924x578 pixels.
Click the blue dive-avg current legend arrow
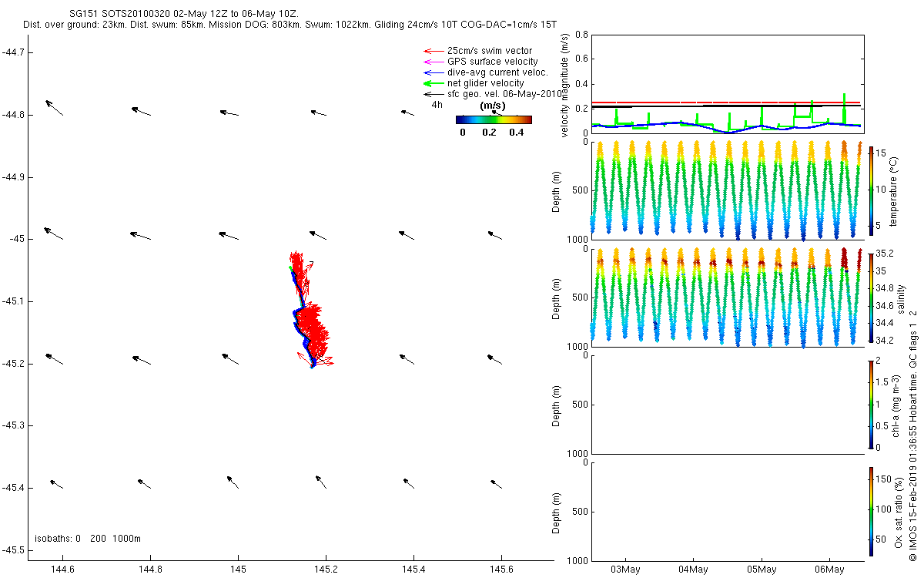coord(433,72)
